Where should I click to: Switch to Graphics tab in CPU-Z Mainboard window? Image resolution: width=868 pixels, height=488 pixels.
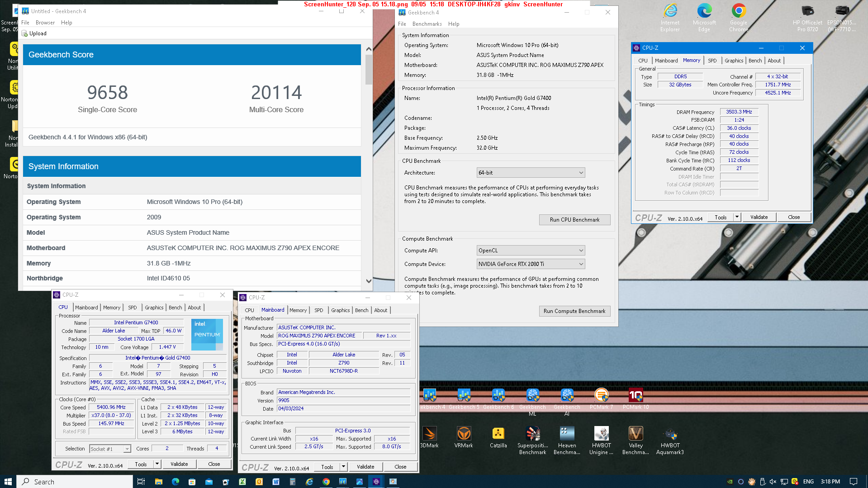(x=340, y=310)
